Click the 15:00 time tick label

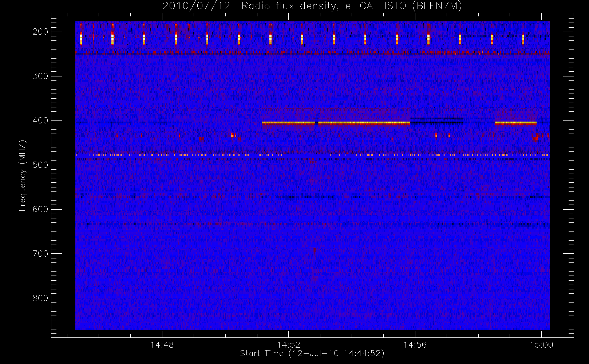click(x=541, y=345)
